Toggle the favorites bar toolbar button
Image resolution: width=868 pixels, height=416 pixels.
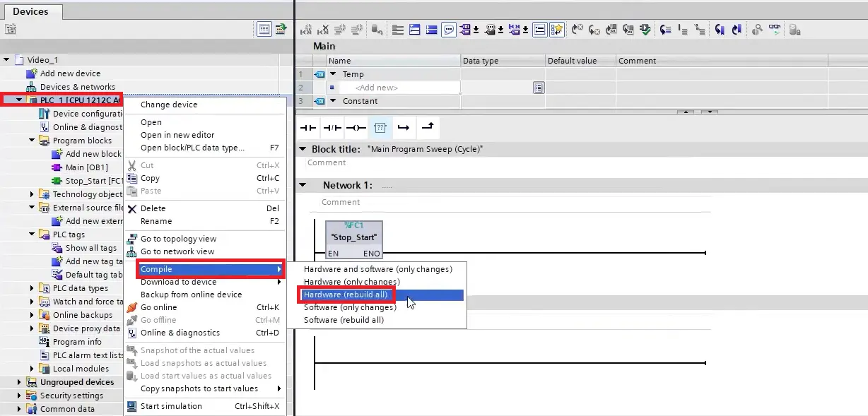coord(557,30)
